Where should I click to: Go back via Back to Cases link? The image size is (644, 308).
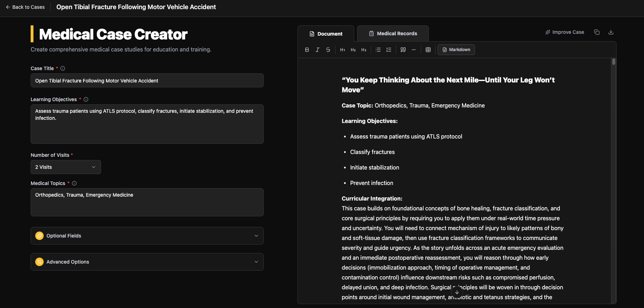click(x=25, y=7)
